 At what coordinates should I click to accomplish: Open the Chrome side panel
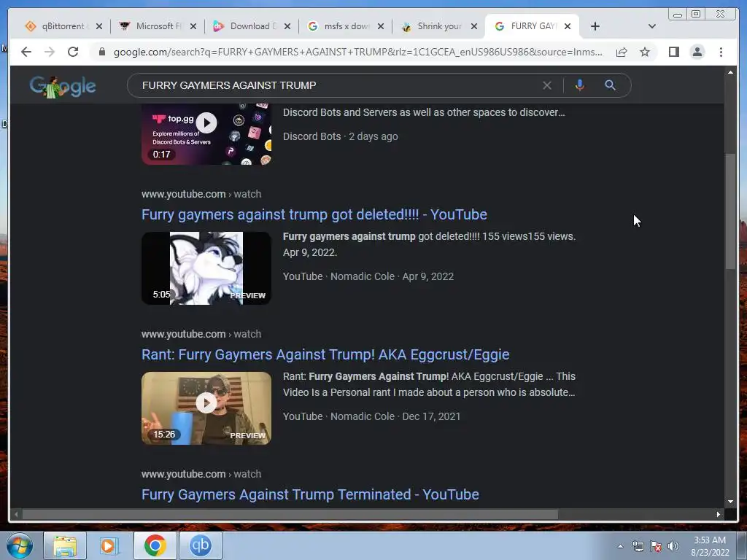click(673, 52)
